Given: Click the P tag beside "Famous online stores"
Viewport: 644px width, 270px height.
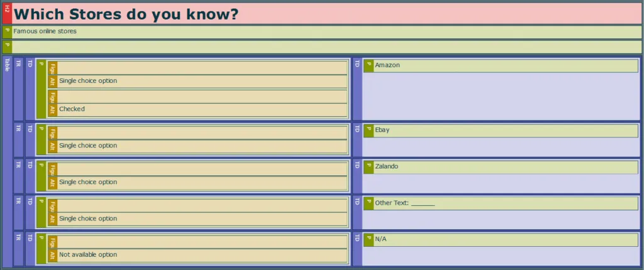Looking at the screenshot, I should (x=7, y=32).
